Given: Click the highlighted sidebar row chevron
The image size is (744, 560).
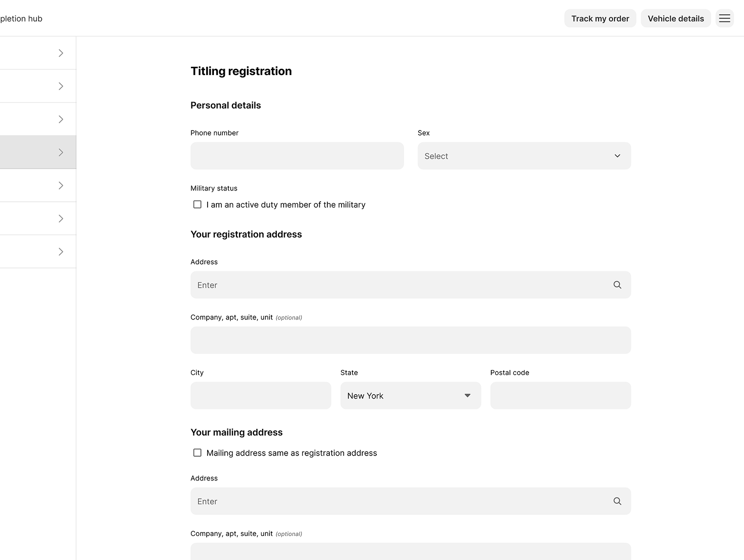Looking at the screenshot, I should pos(61,153).
